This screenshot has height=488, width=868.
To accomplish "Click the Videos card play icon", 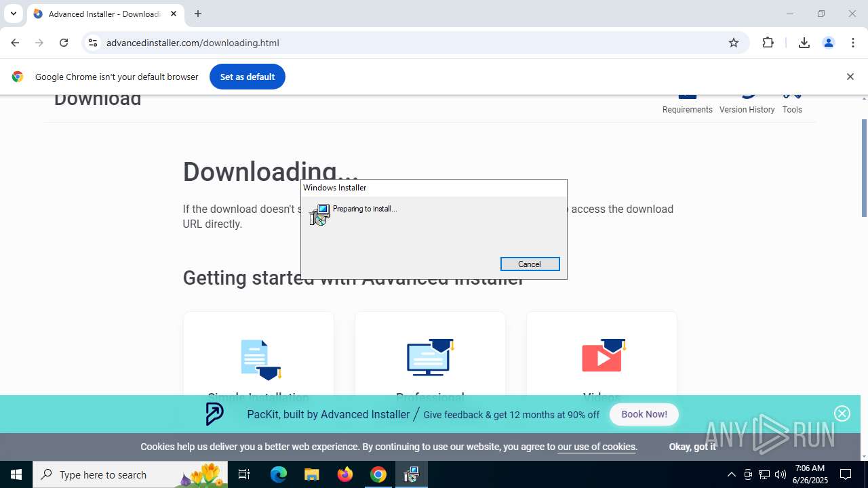I will point(603,356).
